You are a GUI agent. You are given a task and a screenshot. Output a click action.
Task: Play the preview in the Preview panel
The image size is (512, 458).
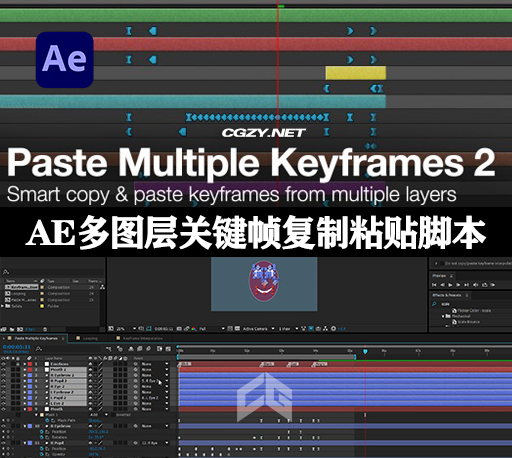pos(451,285)
